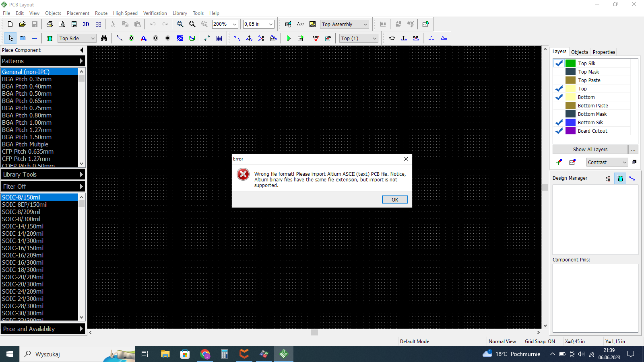Open the Placement menu
The height and width of the screenshot is (362, 644).
click(78, 13)
